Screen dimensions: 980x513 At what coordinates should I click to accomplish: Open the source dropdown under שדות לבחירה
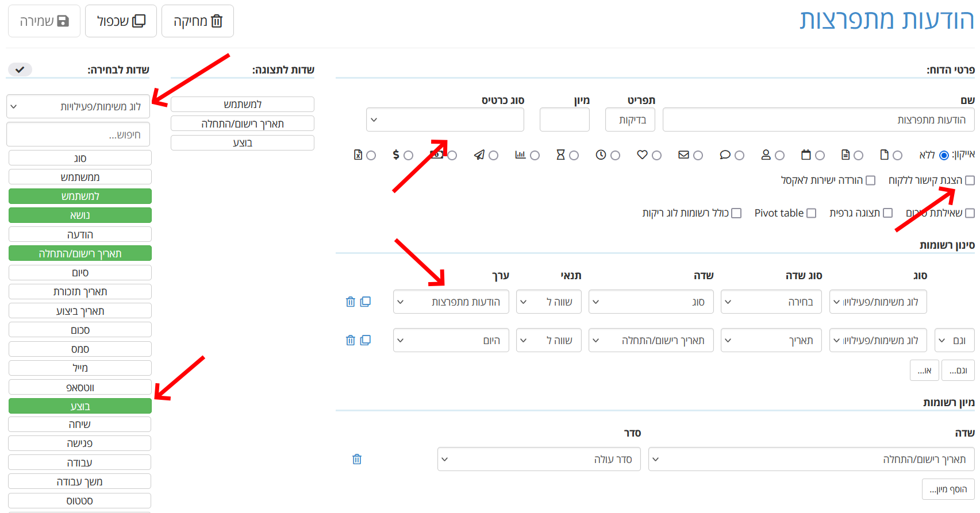(x=78, y=106)
